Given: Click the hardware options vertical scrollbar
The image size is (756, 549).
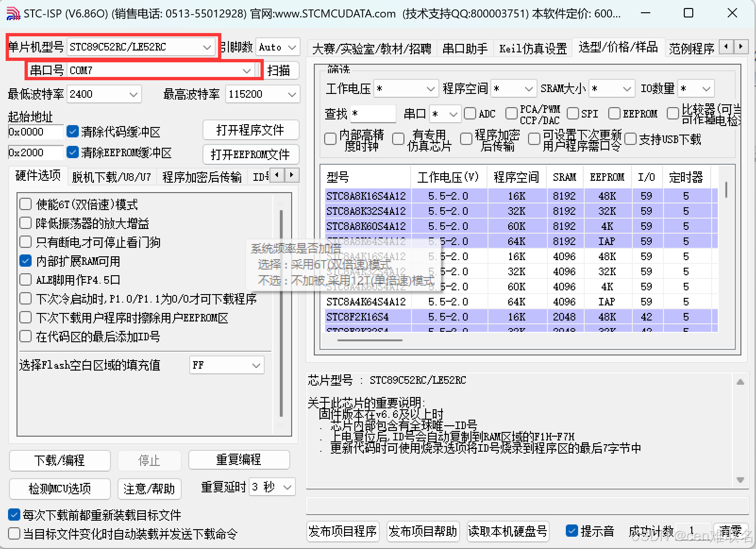Looking at the screenshot, I should 281,313.
